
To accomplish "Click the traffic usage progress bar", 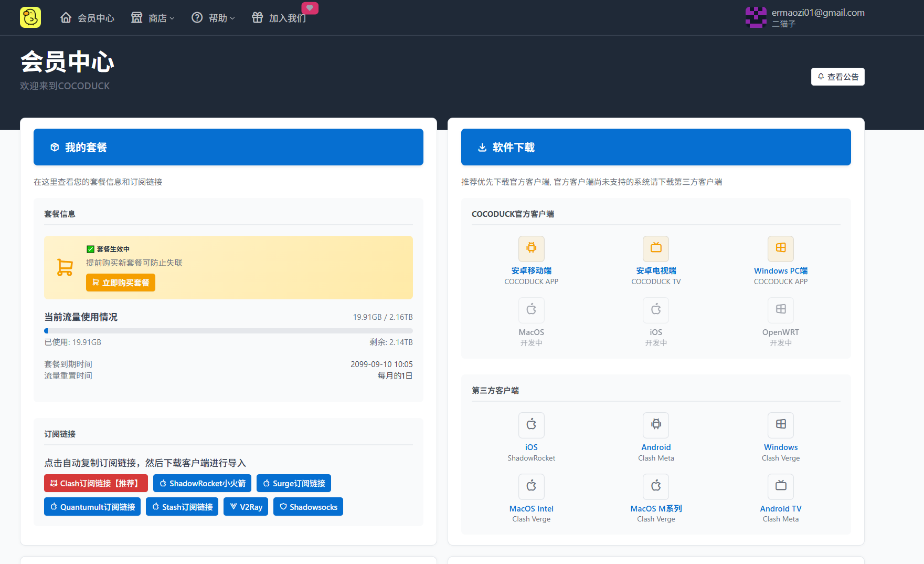I will (x=228, y=331).
